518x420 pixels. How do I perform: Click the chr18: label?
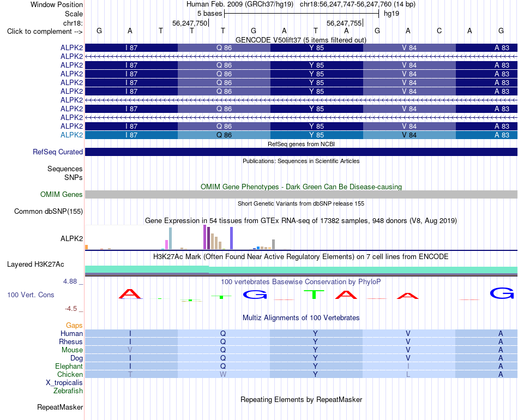(73, 23)
